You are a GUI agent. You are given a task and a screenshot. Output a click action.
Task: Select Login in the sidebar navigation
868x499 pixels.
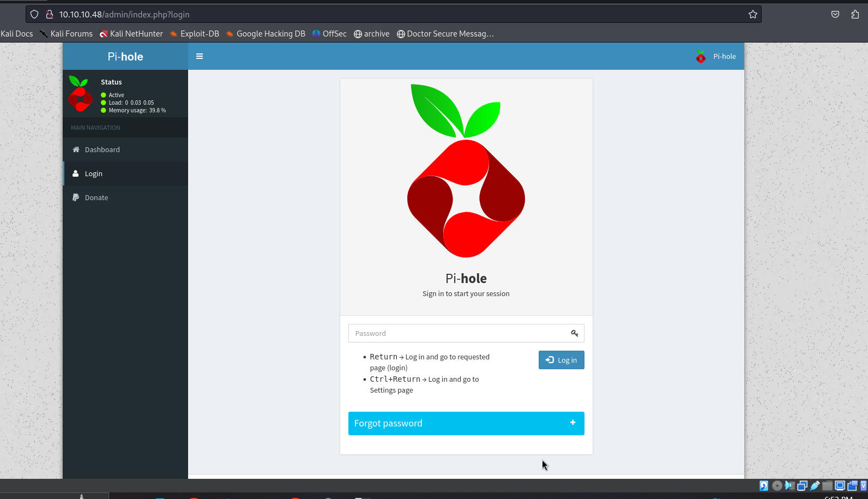[x=93, y=173]
